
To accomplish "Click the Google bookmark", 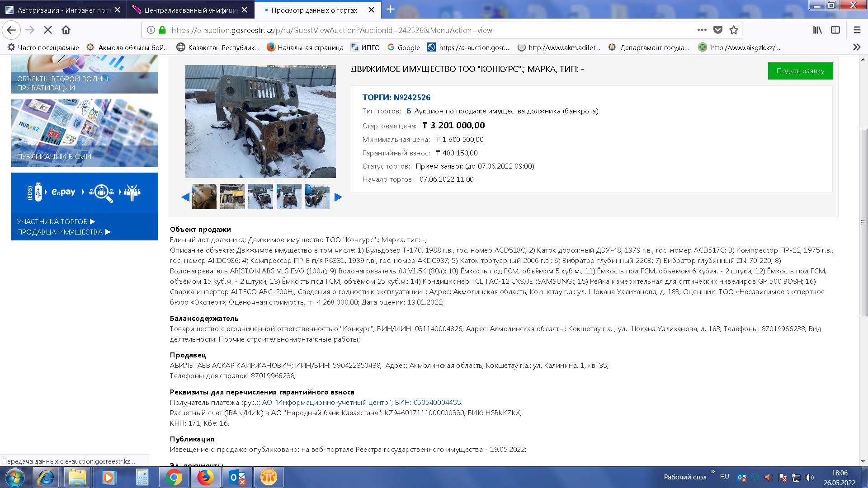I will pyautogui.click(x=403, y=47).
